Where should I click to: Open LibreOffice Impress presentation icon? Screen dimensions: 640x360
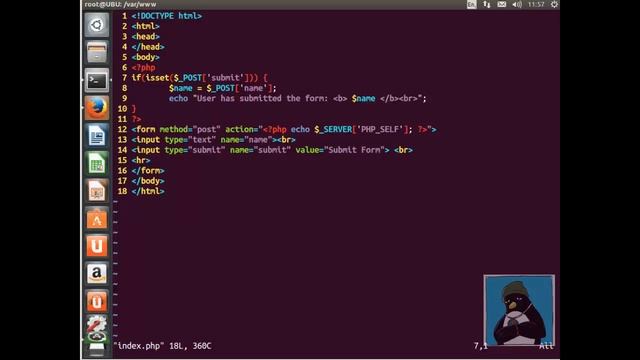point(97,191)
